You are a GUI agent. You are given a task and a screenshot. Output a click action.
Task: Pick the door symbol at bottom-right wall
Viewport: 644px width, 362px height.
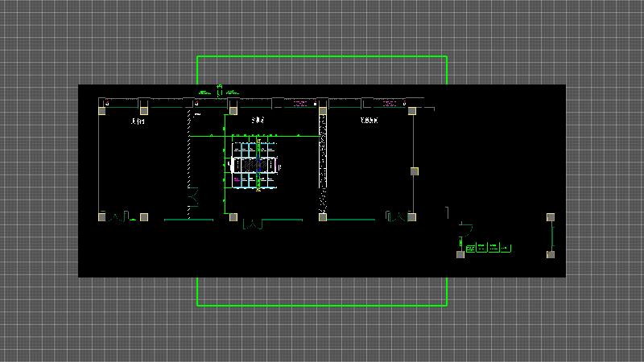point(396,216)
